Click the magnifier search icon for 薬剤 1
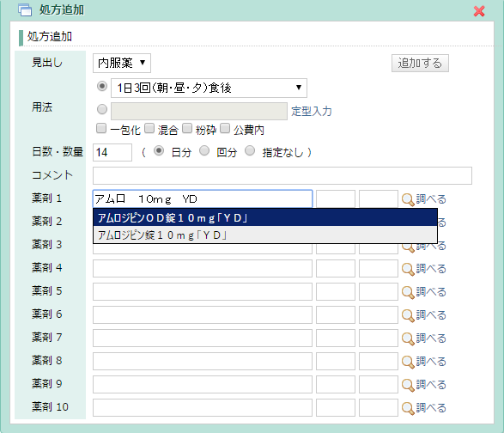This screenshot has height=433, width=504. 408,200
